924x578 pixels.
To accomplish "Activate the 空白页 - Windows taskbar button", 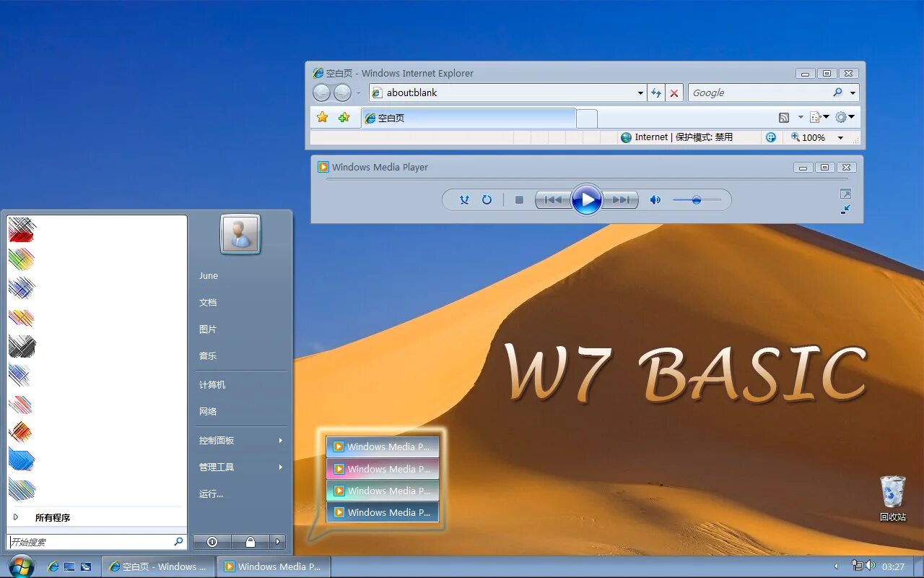I will (x=158, y=566).
